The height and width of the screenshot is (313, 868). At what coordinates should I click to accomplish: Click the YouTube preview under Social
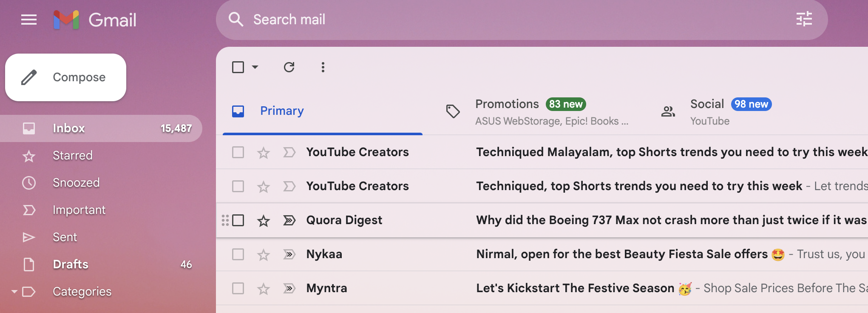710,121
